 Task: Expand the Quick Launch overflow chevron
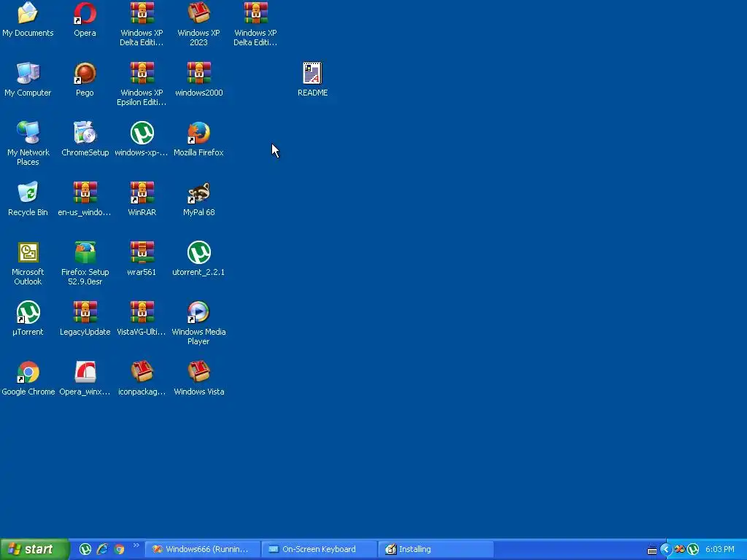(136, 545)
